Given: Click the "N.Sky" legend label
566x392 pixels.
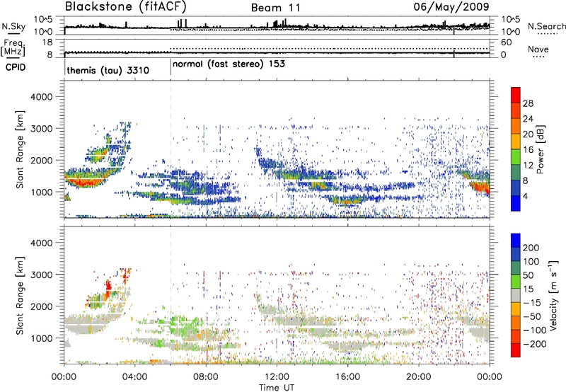Looking at the screenshot, I should (x=13, y=26).
